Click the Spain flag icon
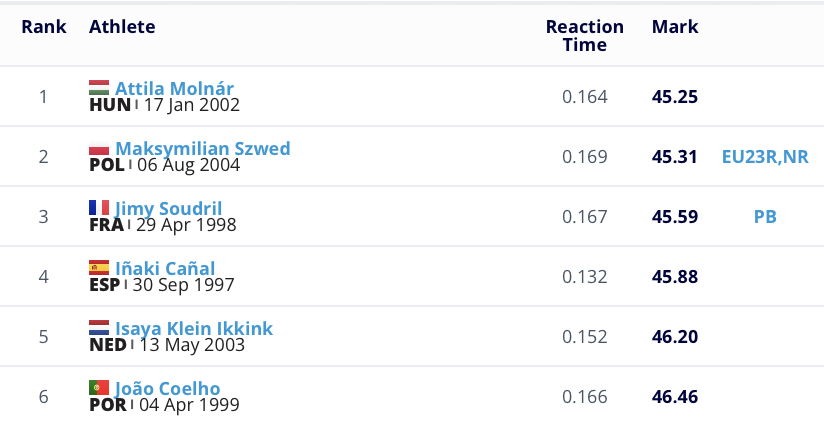This screenshot has width=824, height=424. click(99, 267)
